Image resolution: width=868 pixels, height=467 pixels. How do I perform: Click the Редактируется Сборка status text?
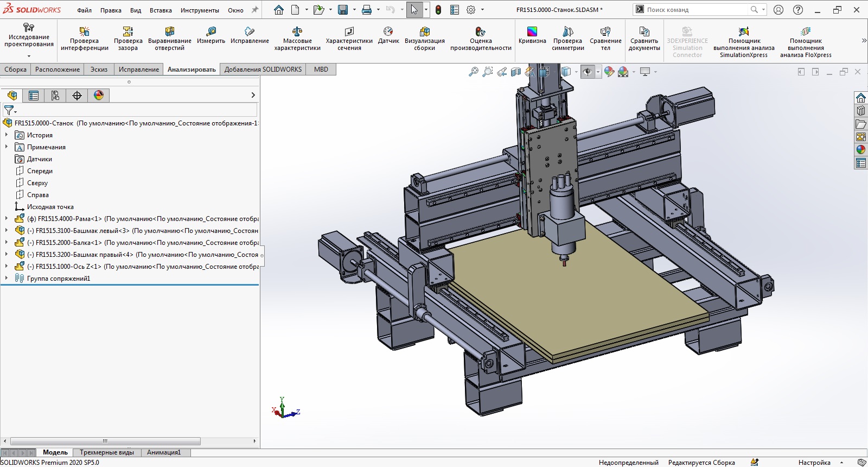tap(701, 463)
